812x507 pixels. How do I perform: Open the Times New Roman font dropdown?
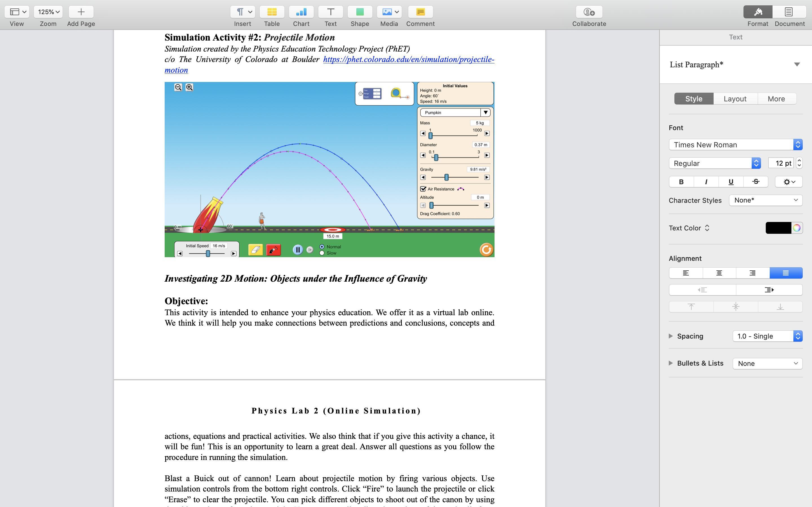(x=735, y=144)
